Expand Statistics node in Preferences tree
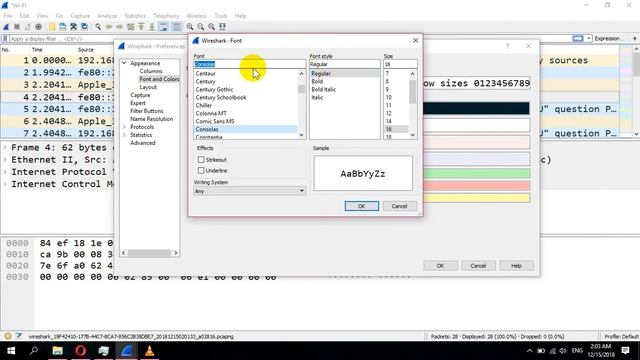Viewport: 640px width, 360px height. (124, 135)
